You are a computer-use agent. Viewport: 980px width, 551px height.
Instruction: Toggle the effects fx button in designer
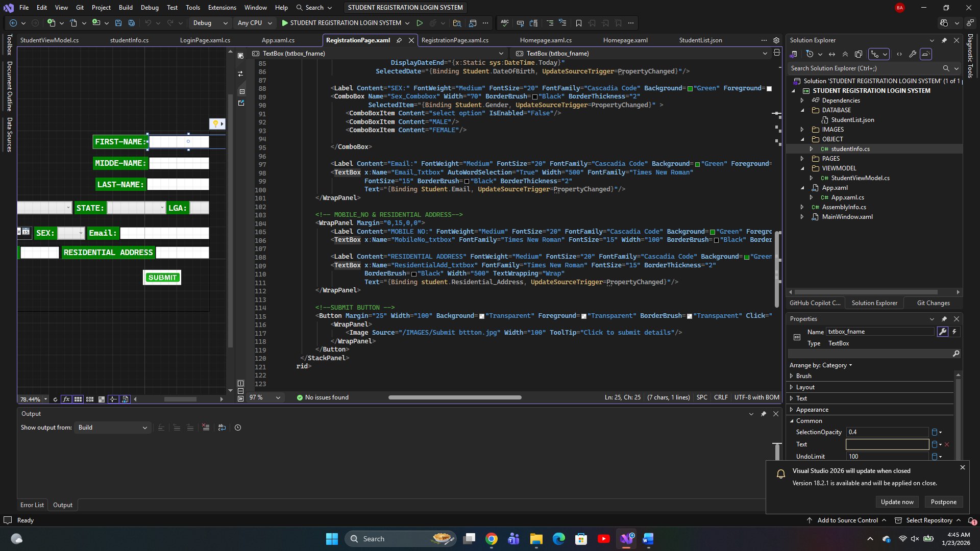[x=66, y=399]
